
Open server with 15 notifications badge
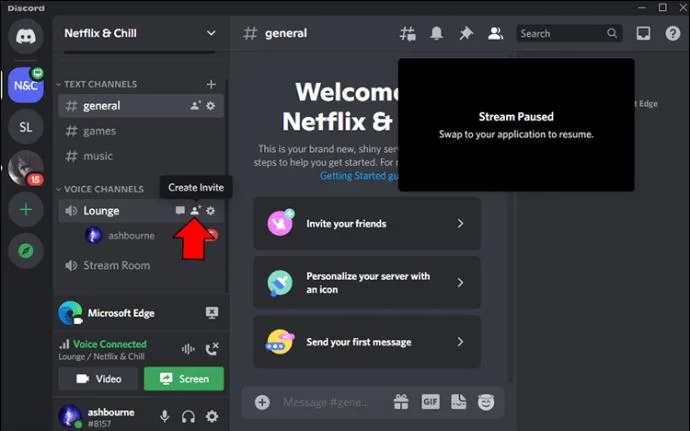pos(26,168)
